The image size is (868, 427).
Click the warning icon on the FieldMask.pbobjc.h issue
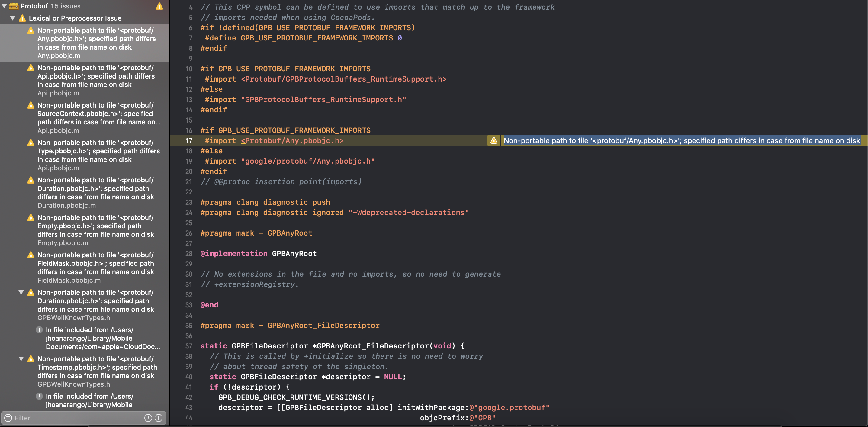pyautogui.click(x=31, y=255)
